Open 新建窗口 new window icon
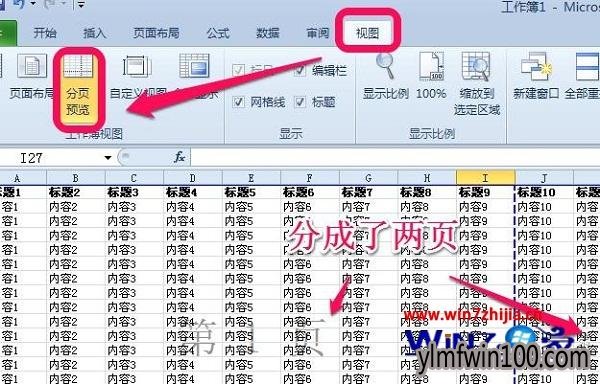Screen dimensions: 600x384 (x=536, y=66)
